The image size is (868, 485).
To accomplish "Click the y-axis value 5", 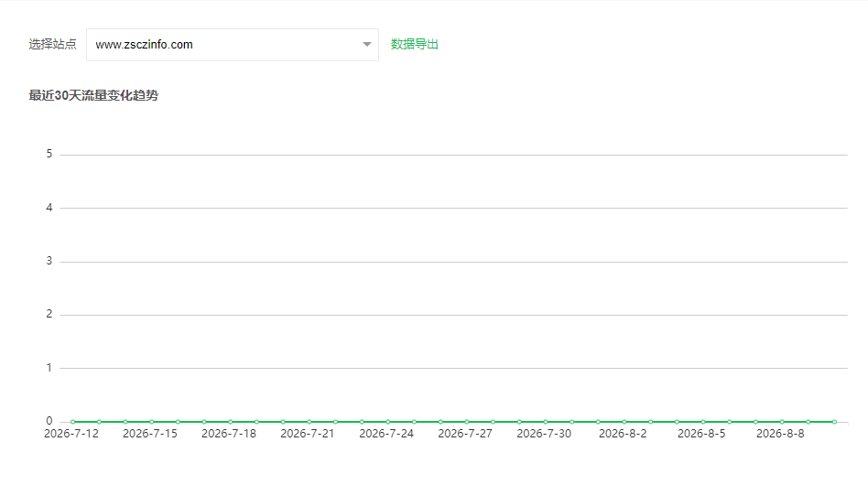I will pos(49,154).
